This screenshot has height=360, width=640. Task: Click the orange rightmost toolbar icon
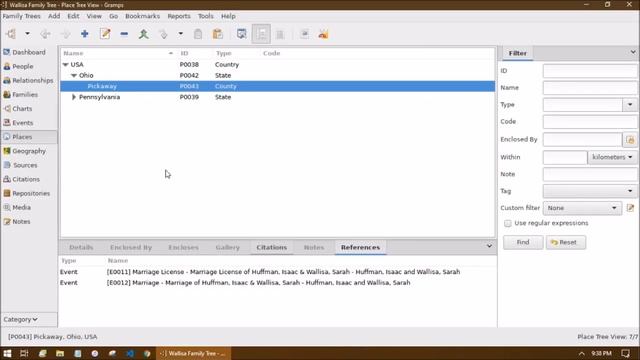point(324,34)
